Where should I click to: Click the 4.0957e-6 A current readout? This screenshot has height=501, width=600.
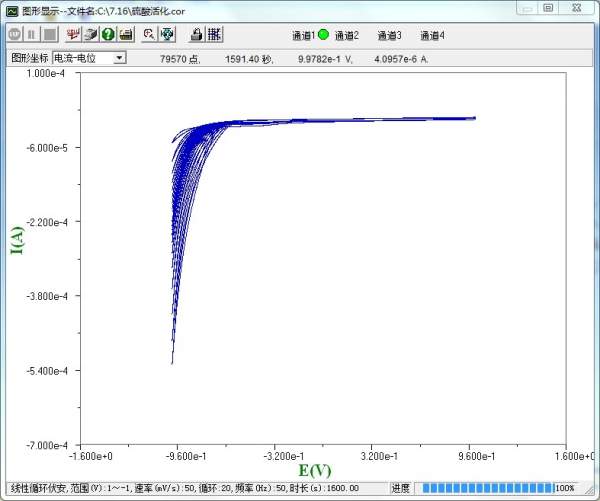pos(401,59)
